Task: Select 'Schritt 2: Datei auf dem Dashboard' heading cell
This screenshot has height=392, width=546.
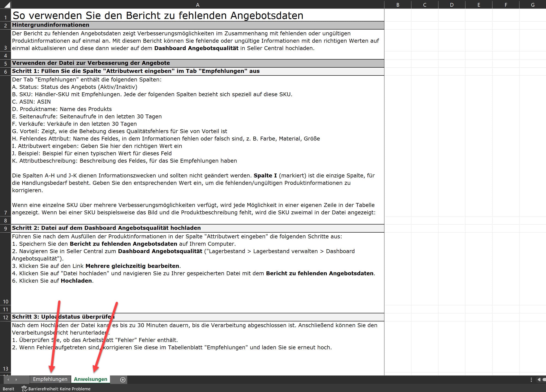Action: coord(198,228)
